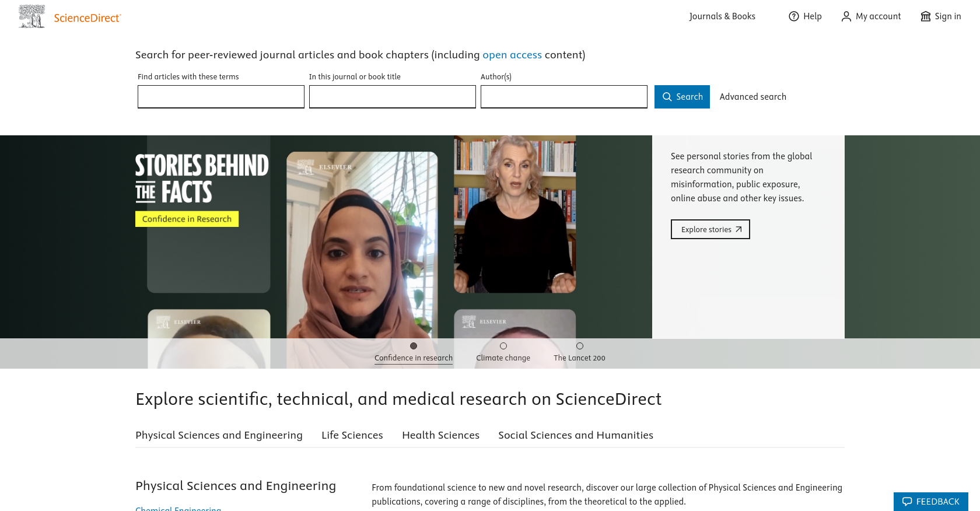Focus the Author(s) input field
The width and height of the screenshot is (980, 511).
564,97
